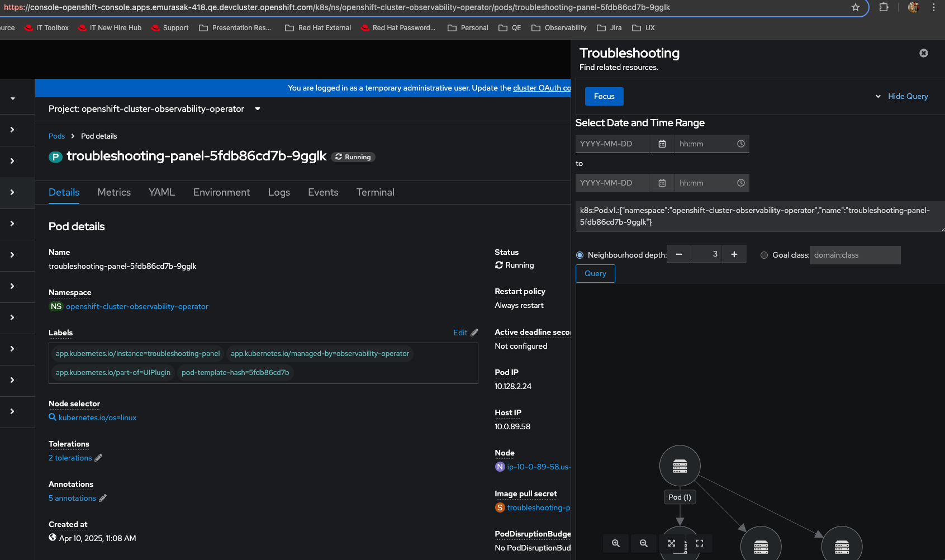Open the start time clock picker

(741, 144)
